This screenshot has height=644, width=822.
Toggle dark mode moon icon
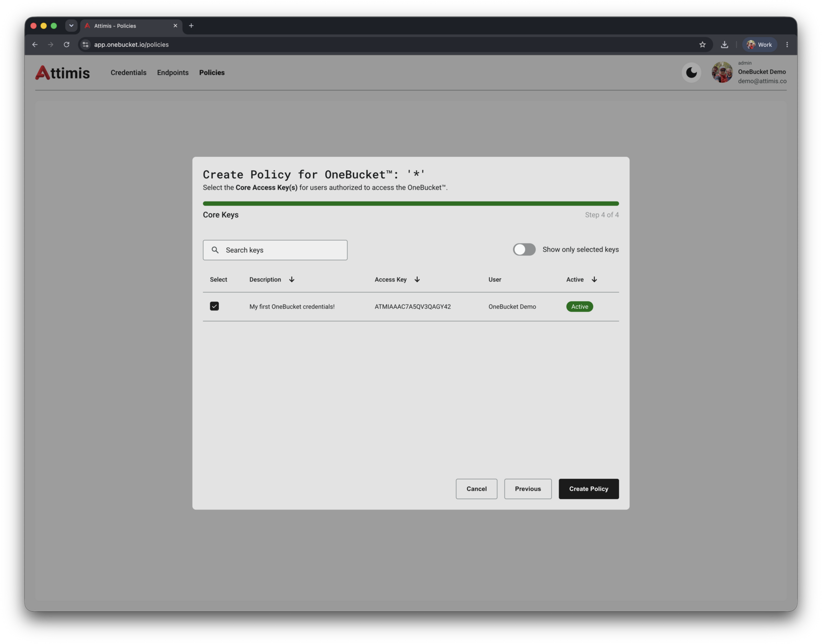[692, 72]
